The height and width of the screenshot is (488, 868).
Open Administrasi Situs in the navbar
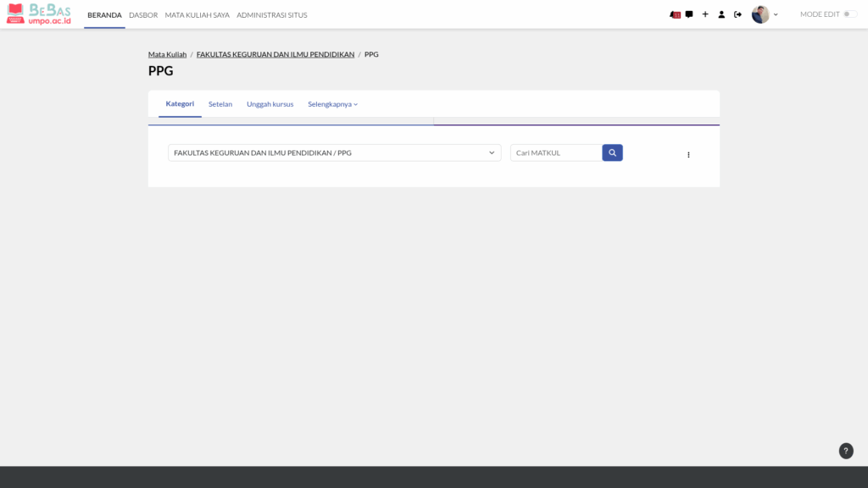coord(271,15)
